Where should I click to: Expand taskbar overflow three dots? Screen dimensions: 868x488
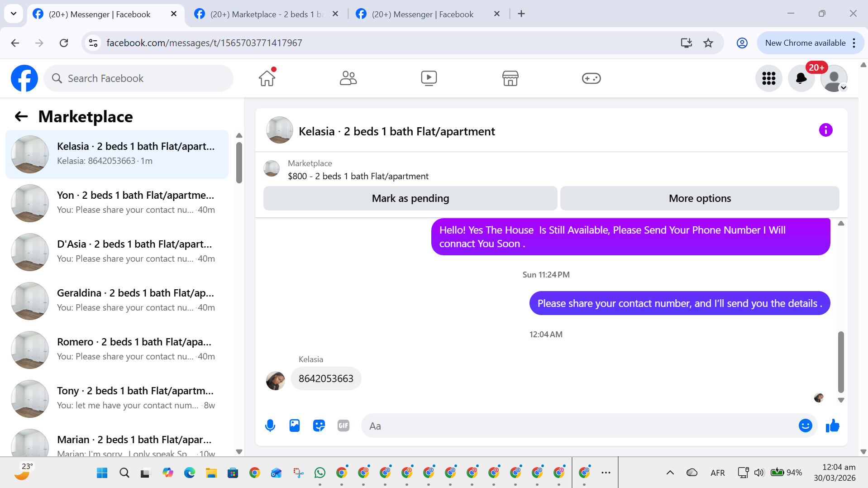[606, 473]
